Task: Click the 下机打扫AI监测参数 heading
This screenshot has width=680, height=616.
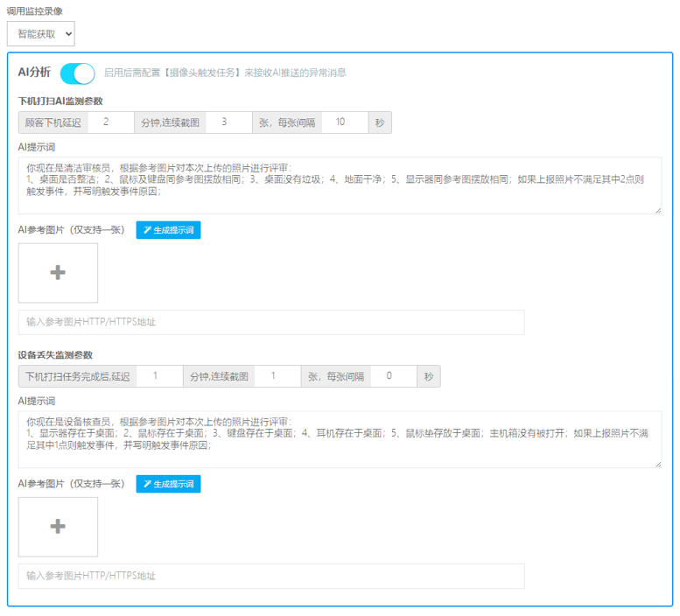Action: (x=60, y=101)
